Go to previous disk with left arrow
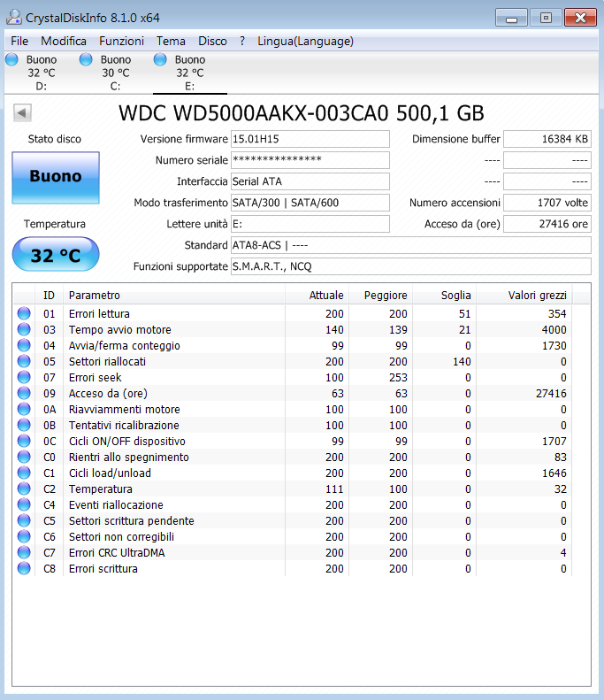 [x=22, y=113]
